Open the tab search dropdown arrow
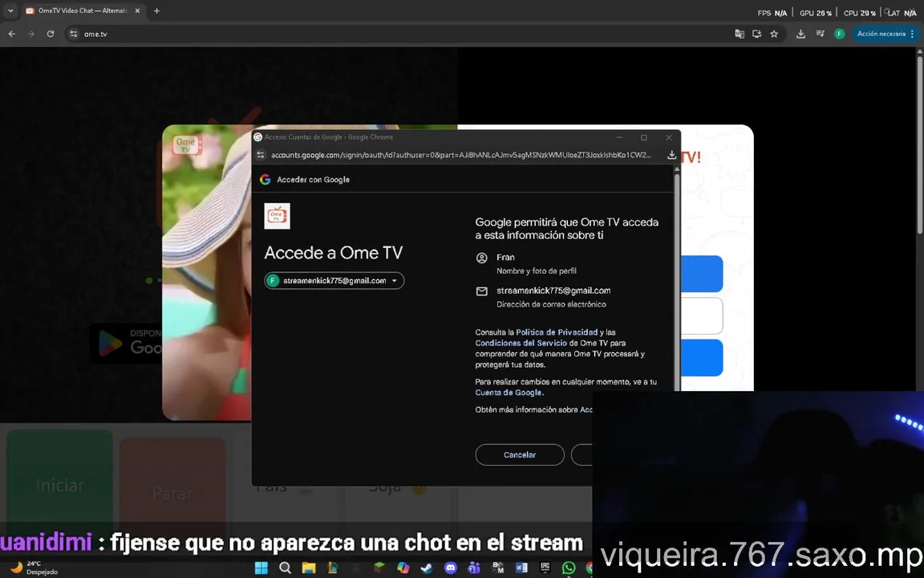This screenshot has width=924, height=578. click(x=10, y=10)
